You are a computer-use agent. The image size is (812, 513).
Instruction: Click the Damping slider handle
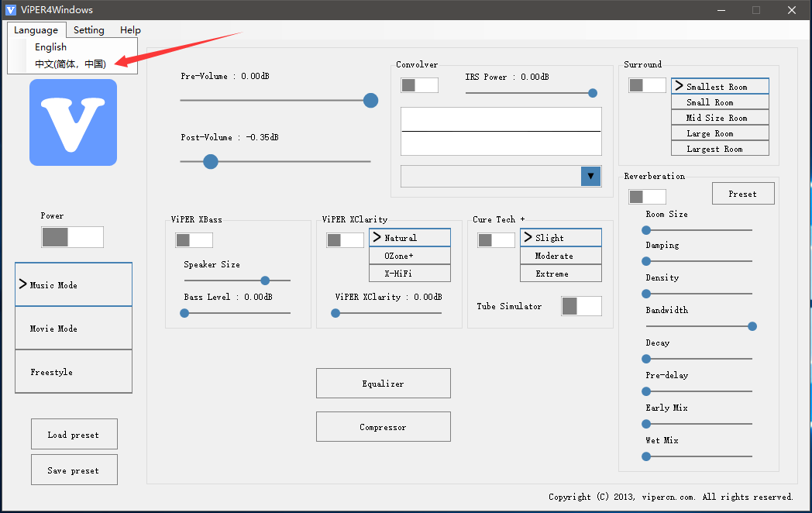pos(646,261)
